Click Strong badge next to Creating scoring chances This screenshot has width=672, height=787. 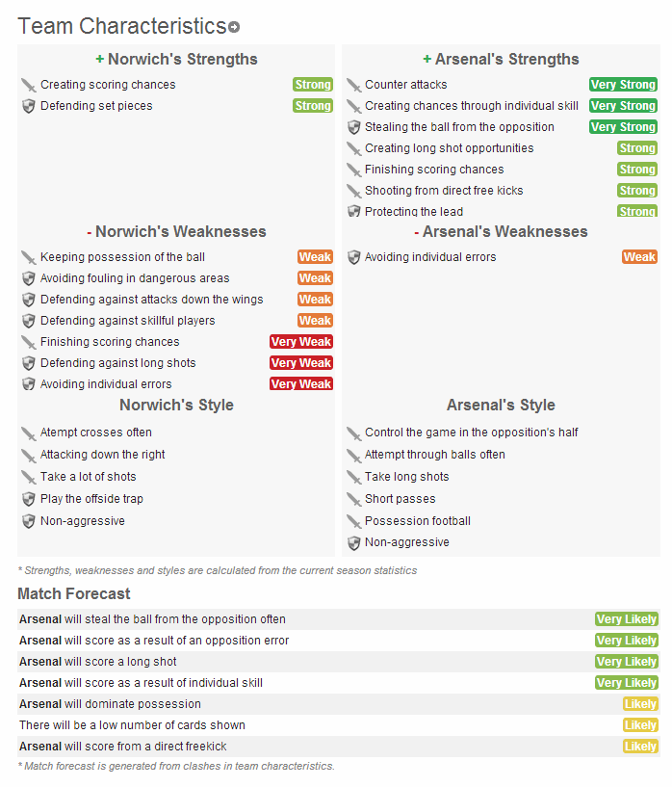[x=313, y=85]
